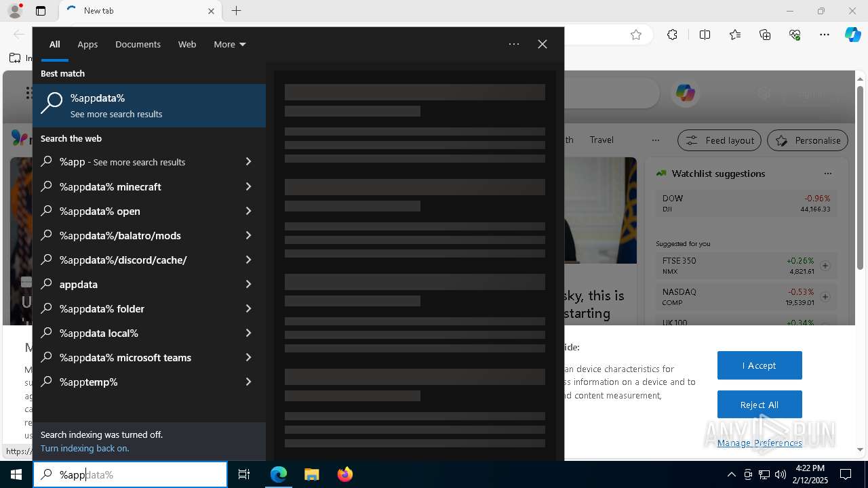Screen dimensions: 868x488
Task: Open search panel options (three dots)
Action: (514, 44)
